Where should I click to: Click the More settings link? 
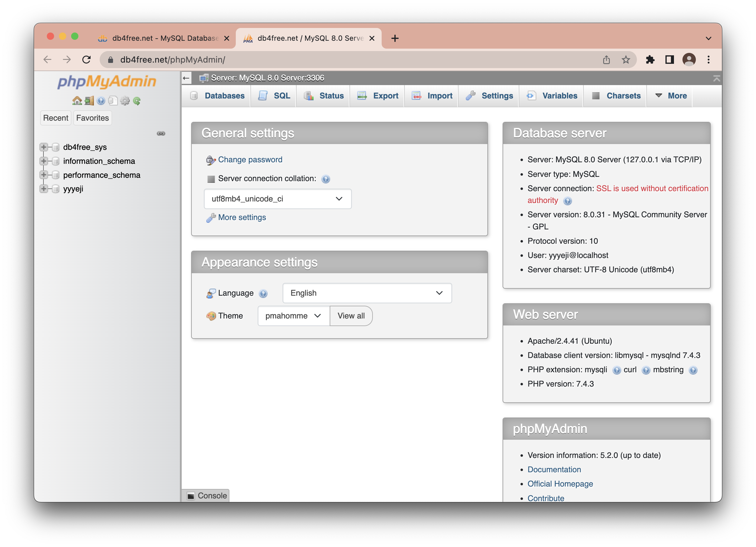coord(242,218)
